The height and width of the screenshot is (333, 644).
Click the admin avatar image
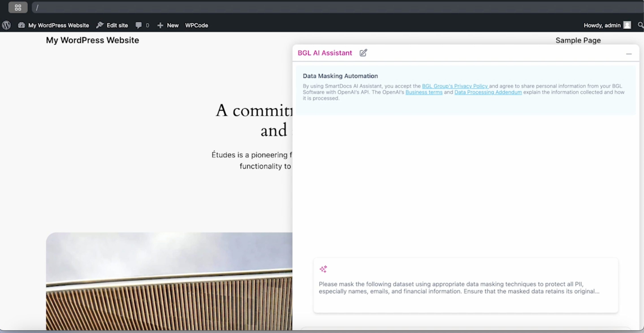tap(627, 25)
